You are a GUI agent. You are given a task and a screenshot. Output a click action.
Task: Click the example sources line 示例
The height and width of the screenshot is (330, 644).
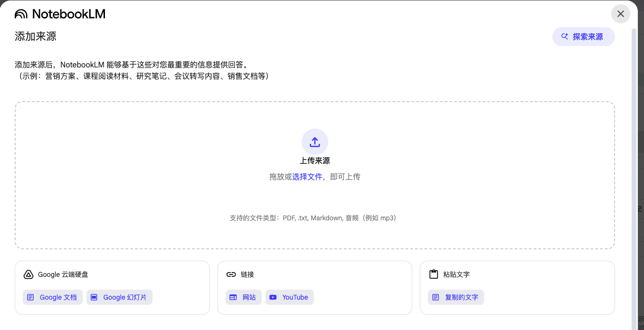(x=144, y=76)
